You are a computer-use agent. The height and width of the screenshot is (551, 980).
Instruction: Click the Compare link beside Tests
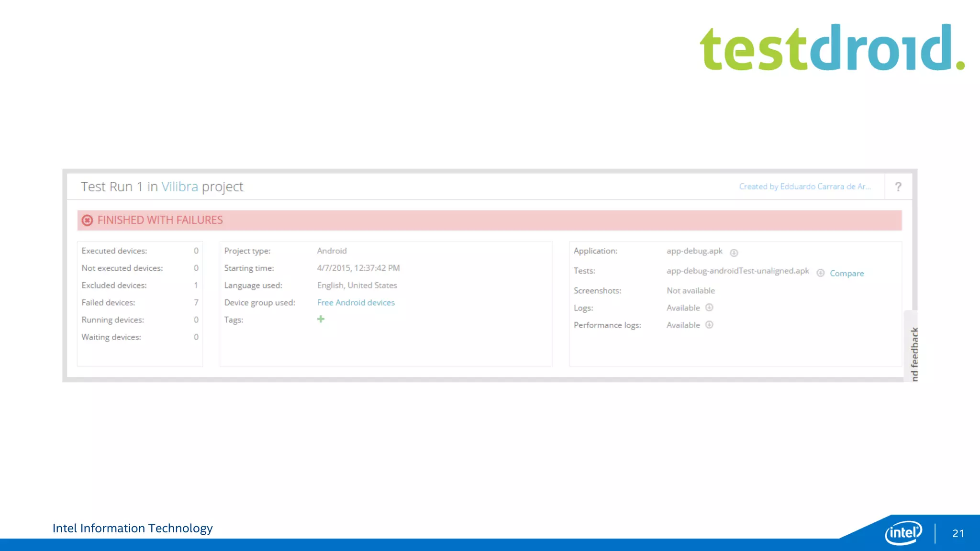(x=846, y=273)
